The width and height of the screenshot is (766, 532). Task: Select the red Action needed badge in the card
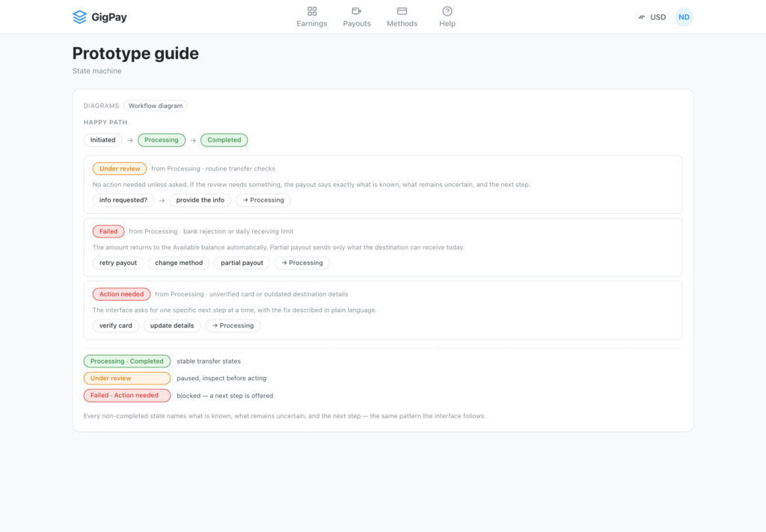tap(121, 294)
